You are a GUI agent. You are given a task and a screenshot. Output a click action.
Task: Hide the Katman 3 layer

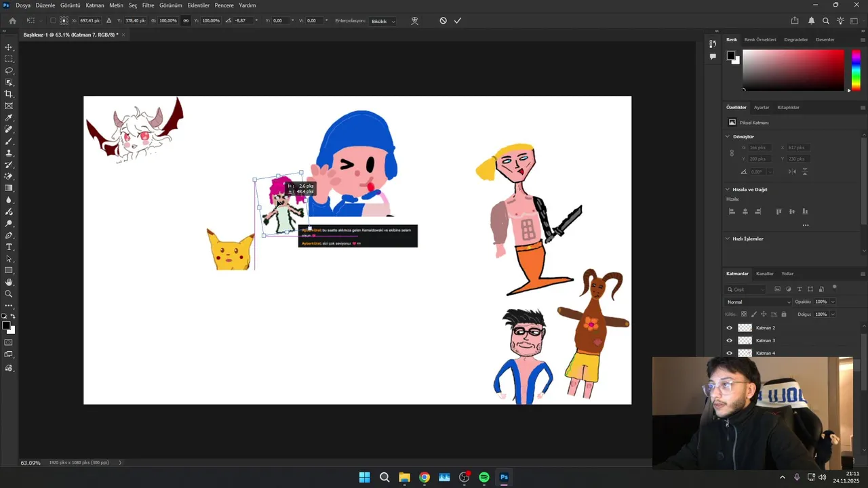coord(730,340)
